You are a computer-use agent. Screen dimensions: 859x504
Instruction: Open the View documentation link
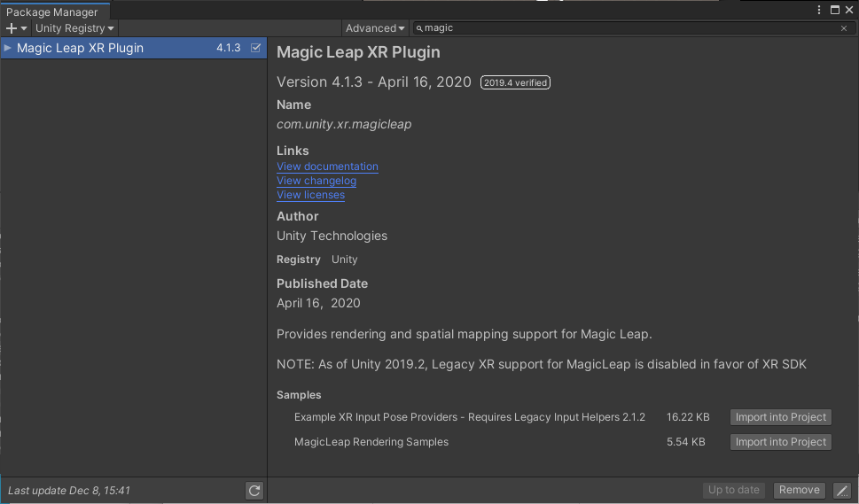point(327,167)
